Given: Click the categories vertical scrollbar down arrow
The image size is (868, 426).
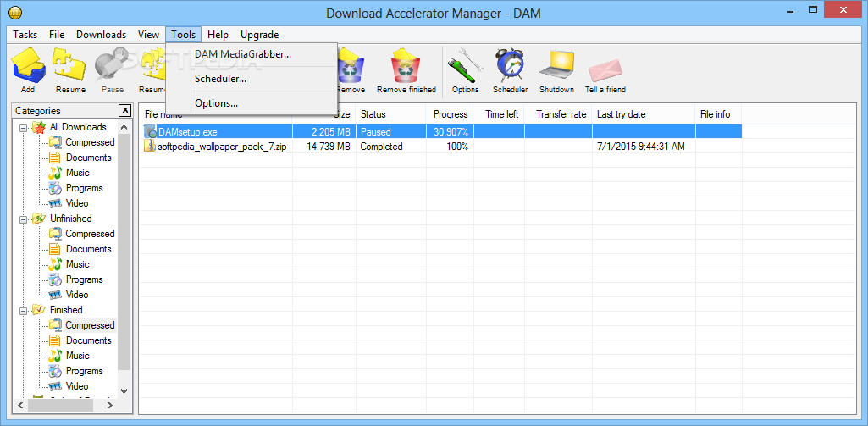Looking at the screenshot, I should [x=124, y=390].
